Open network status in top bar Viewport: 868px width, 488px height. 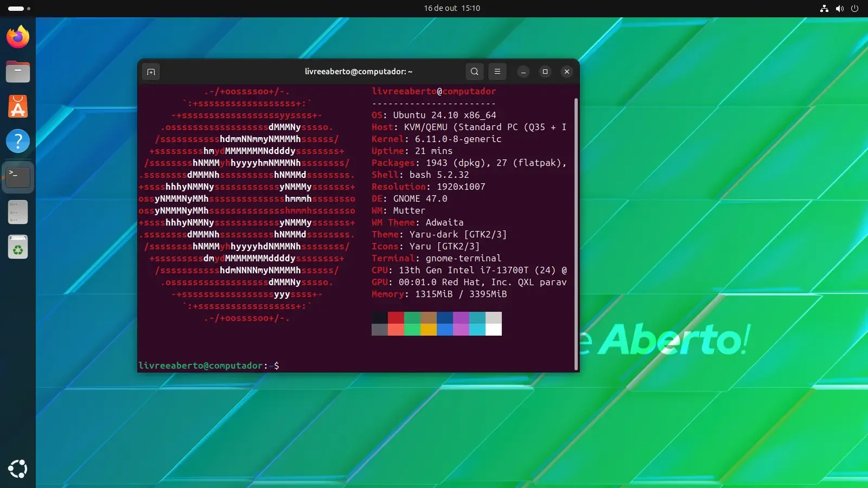(824, 8)
